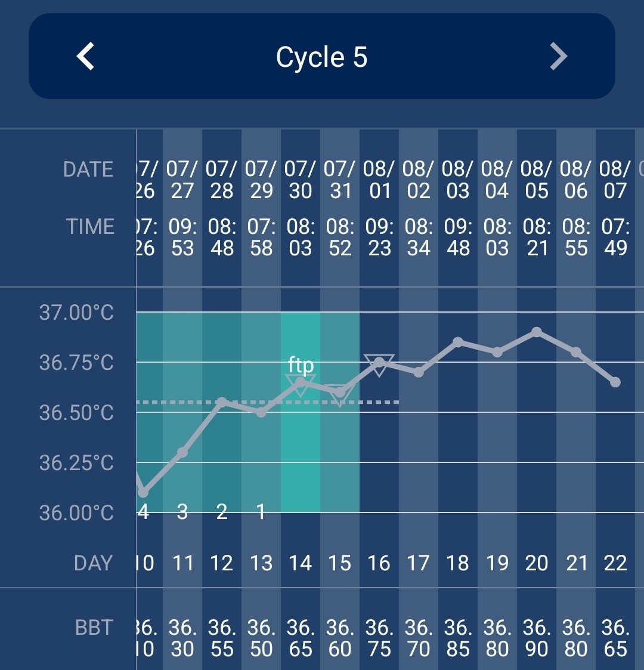Click the countdown number 3 under day 11
The width and height of the screenshot is (644, 670).
[x=182, y=511]
